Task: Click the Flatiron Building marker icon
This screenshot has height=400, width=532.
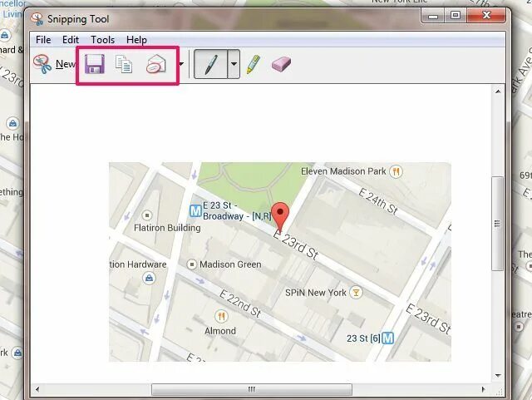Action: (146, 215)
